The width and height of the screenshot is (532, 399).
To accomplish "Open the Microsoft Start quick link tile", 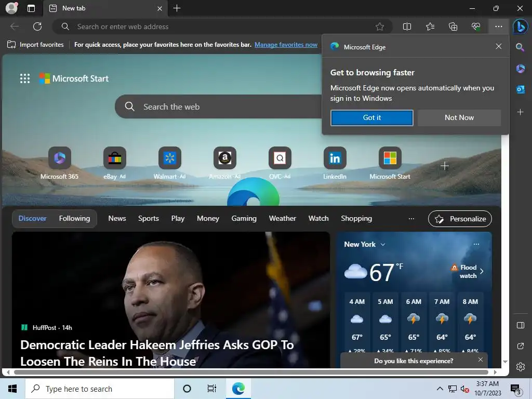I will 390,163.
